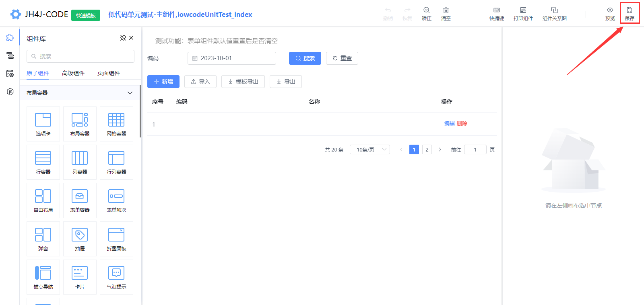Screen dimensions: 644x305
Task: Select the Free layout (自由布局) component
Action: 43,200
